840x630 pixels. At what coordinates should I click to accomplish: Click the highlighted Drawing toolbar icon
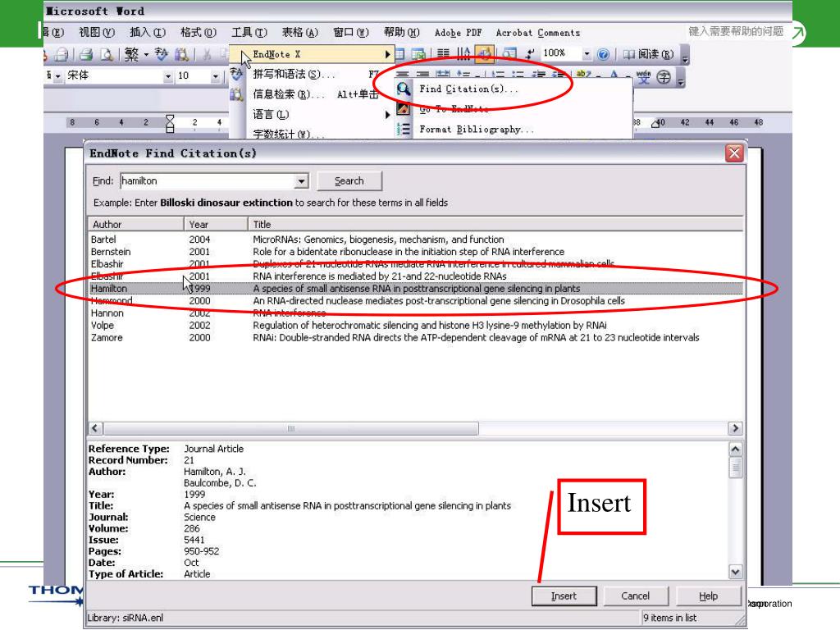484,53
